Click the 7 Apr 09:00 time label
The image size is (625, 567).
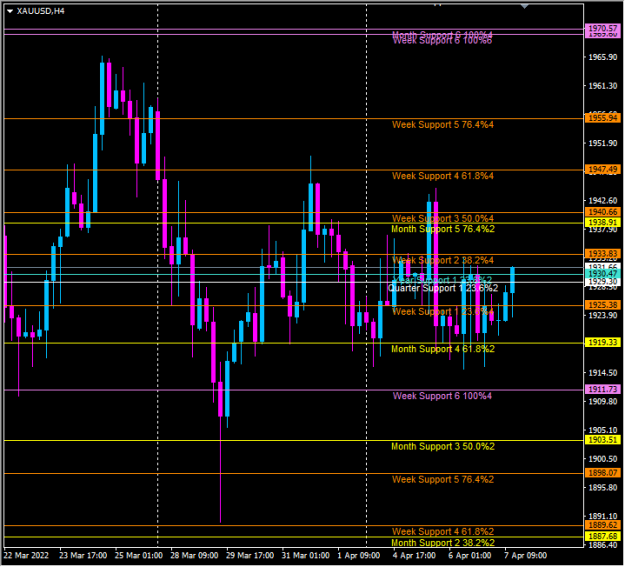coord(525,555)
